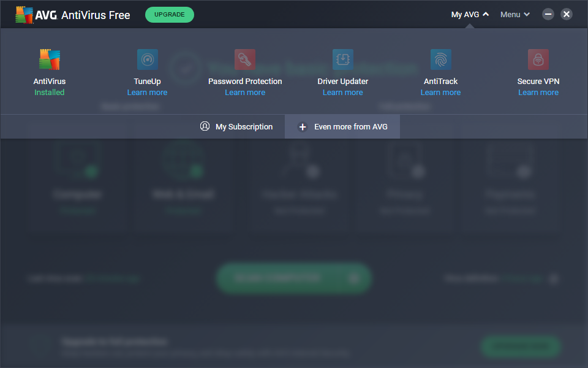Viewport: 588px width, 368px height.
Task: Click the green UPGRADE button
Action: (170, 15)
